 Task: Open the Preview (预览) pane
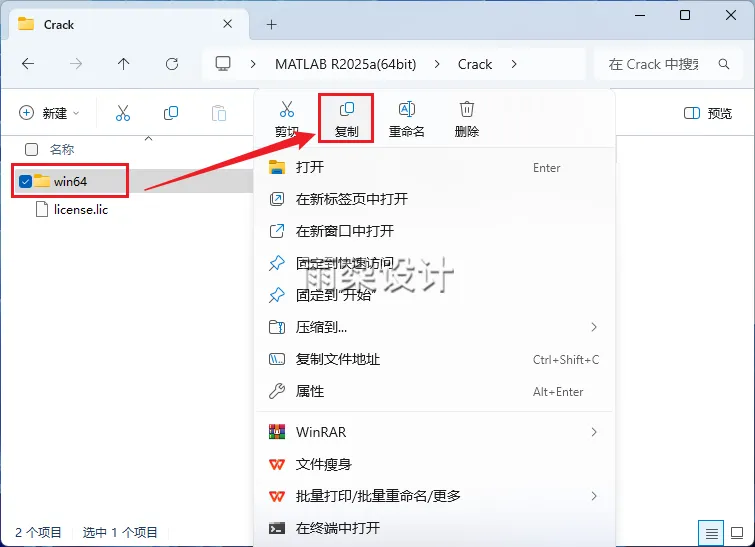[708, 113]
